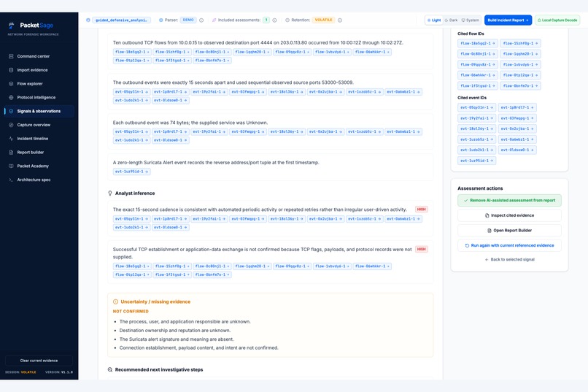
Task: Open evt-18ol36y-1 in Cited event IDs panel
Action: [476, 128]
